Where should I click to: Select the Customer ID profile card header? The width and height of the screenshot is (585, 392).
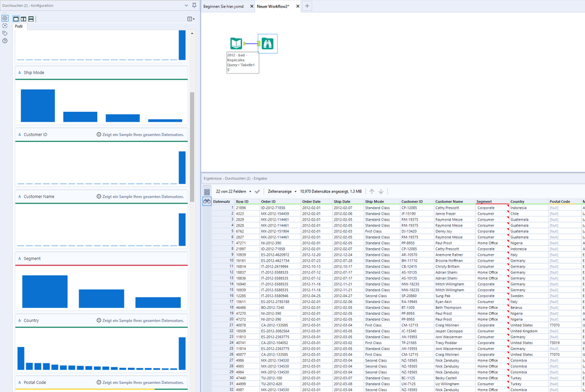tap(101, 135)
